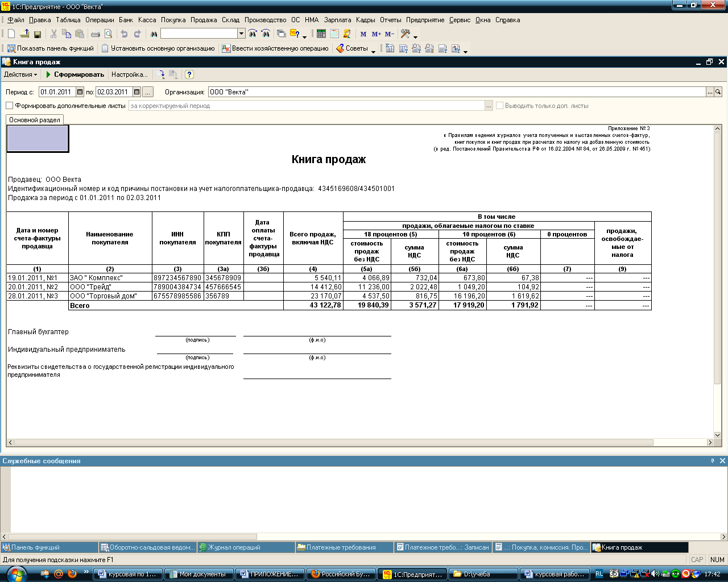Open Firefox 'Российский Бу...' taskbar item
Screen dimensions: 728x582
[x=342, y=574]
